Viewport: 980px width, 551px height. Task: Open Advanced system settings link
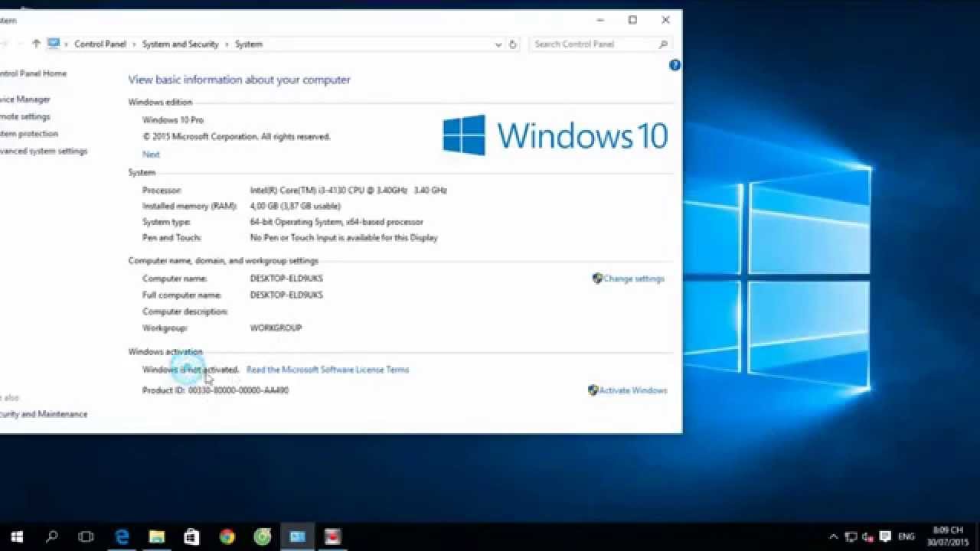(x=43, y=152)
